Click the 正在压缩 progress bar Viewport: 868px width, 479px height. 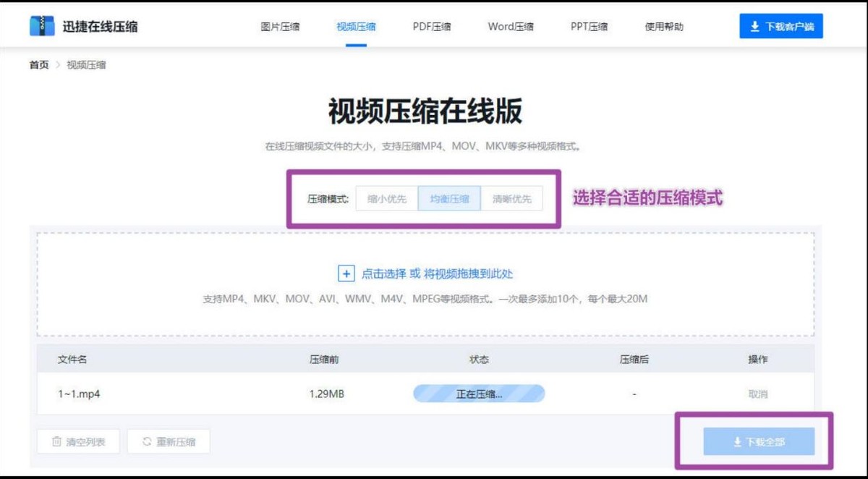[478, 393]
